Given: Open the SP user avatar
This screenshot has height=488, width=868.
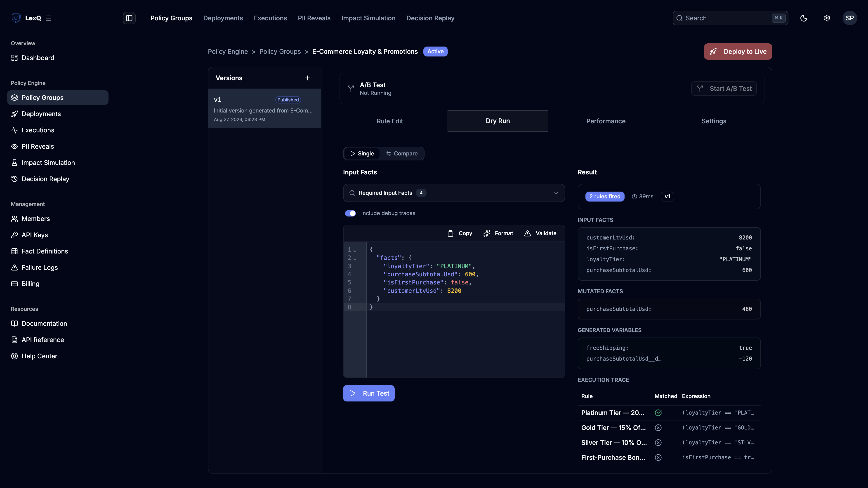Looking at the screenshot, I should pyautogui.click(x=849, y=18).
